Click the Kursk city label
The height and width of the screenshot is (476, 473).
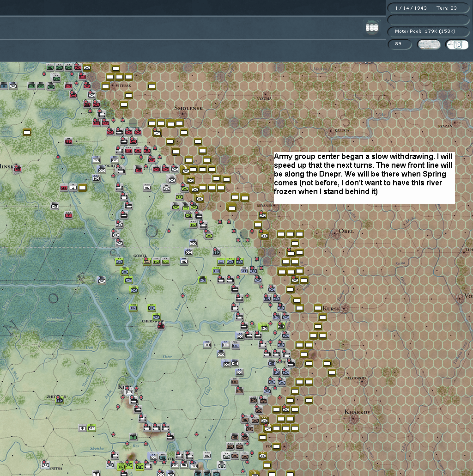pyautogui.click(x=331, y=308)
